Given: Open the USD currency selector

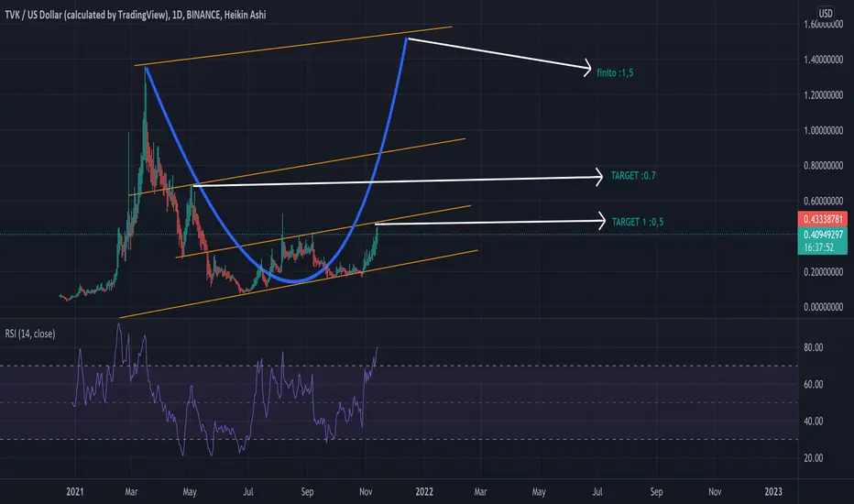Looking at the screenshot, I should (x=826, y=13).
